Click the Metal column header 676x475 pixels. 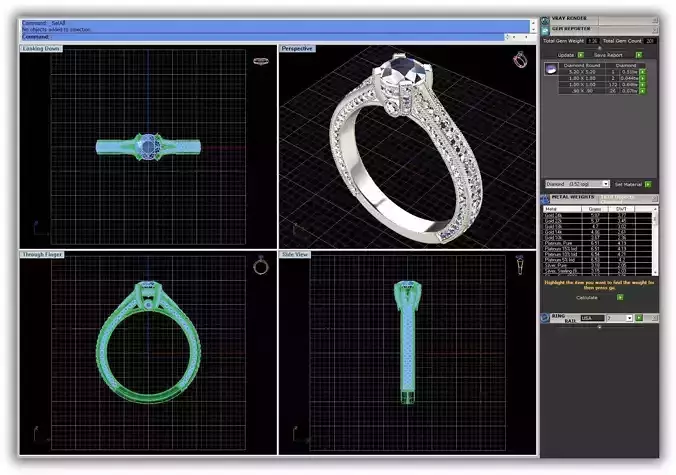pyautogui.click(x=562, y=209)
